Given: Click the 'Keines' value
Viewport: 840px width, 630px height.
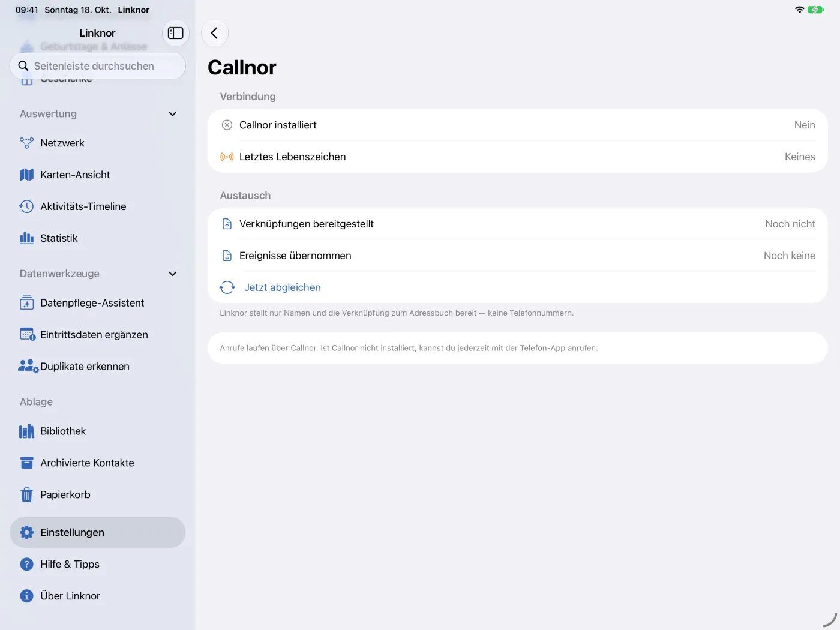Looking at the screenshot, I should tap(800, 157).
